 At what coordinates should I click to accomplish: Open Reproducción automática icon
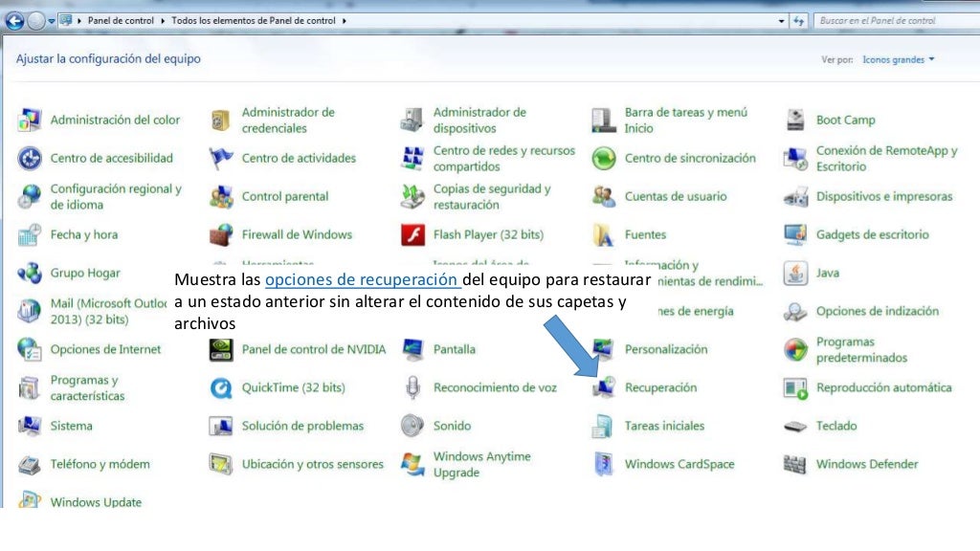point(795,388)
